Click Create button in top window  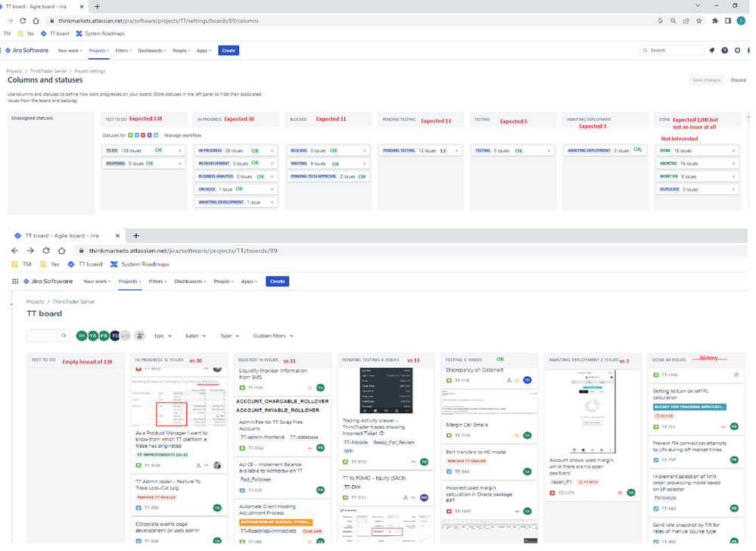coord(229,51)
